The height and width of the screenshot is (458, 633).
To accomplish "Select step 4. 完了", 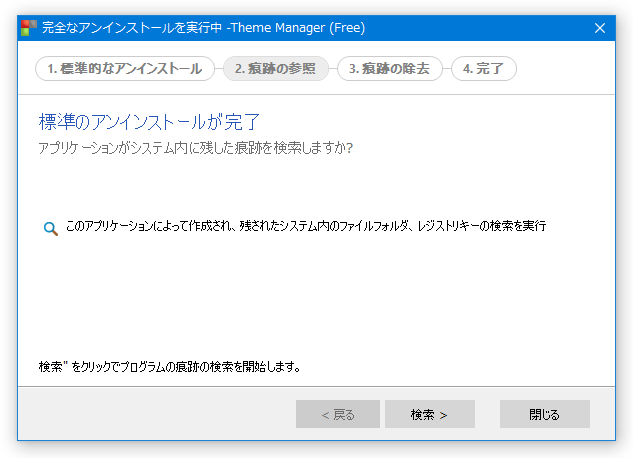I will [484, 69].
